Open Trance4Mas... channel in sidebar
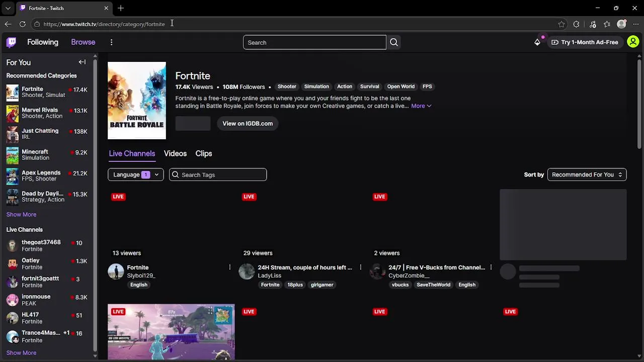 click(x=47, y=336)
